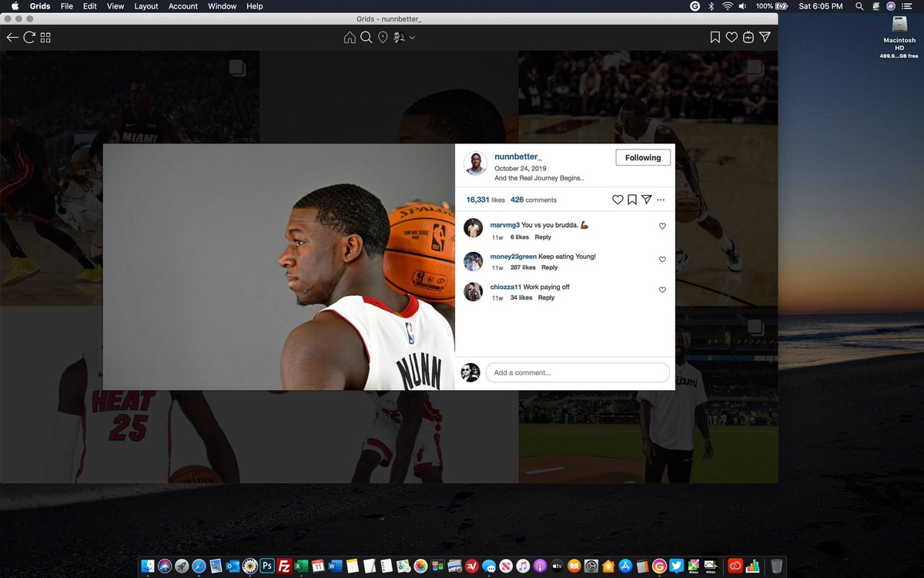View 287 likes on money23green's comment

(523, 267)
